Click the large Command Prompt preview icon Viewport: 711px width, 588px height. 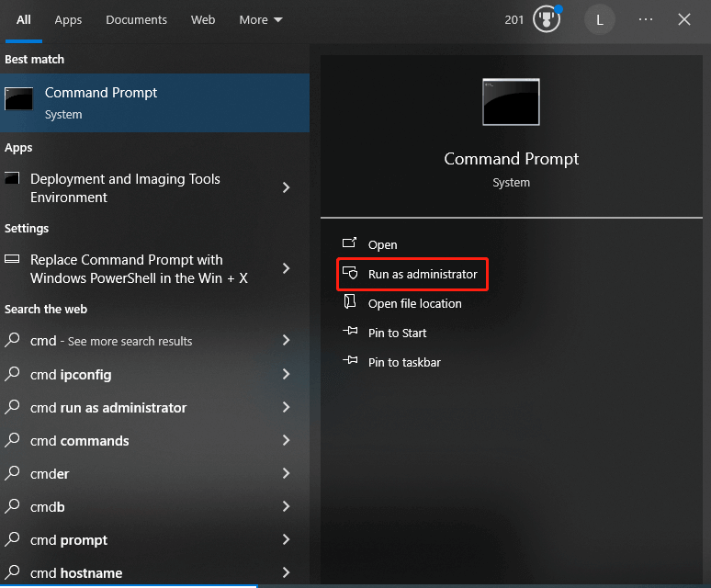[x=511, y=101]
